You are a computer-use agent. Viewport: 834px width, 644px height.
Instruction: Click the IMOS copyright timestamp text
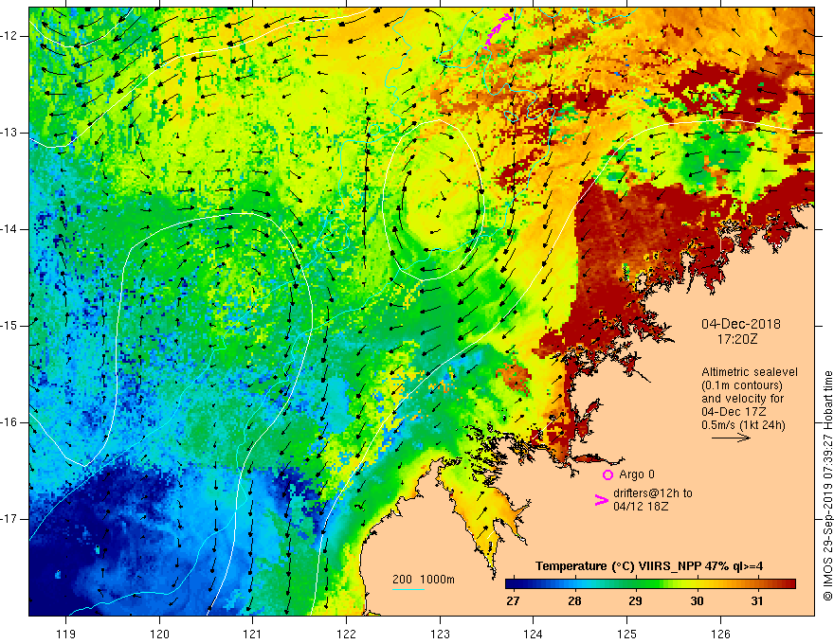pyautogui.click(x=827, y=486)
